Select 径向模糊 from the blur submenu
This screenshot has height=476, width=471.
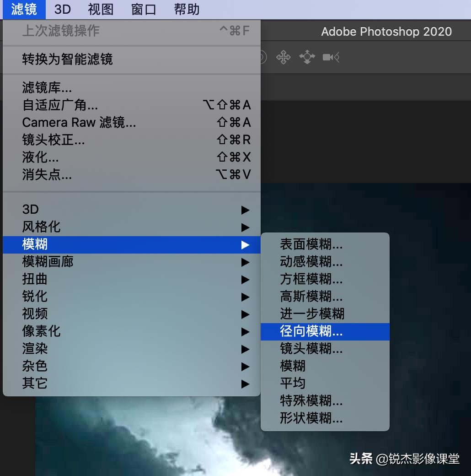coord(311,331)
